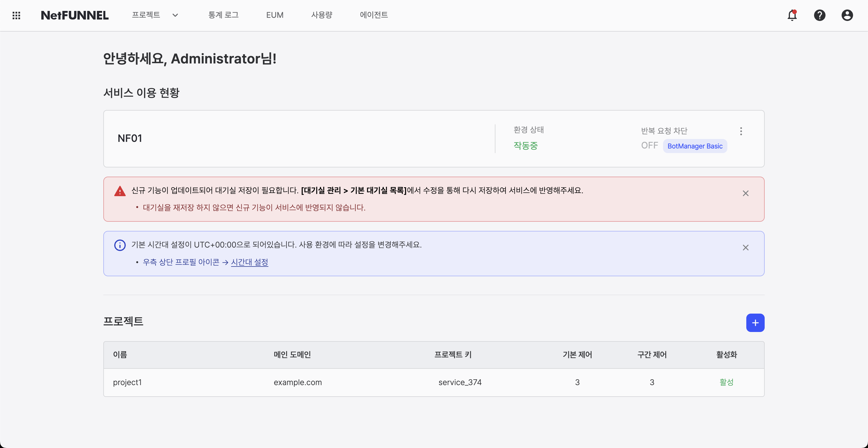Open the apps grid menu
This screenshot has height=448, width=868.
tap(16, 15)
